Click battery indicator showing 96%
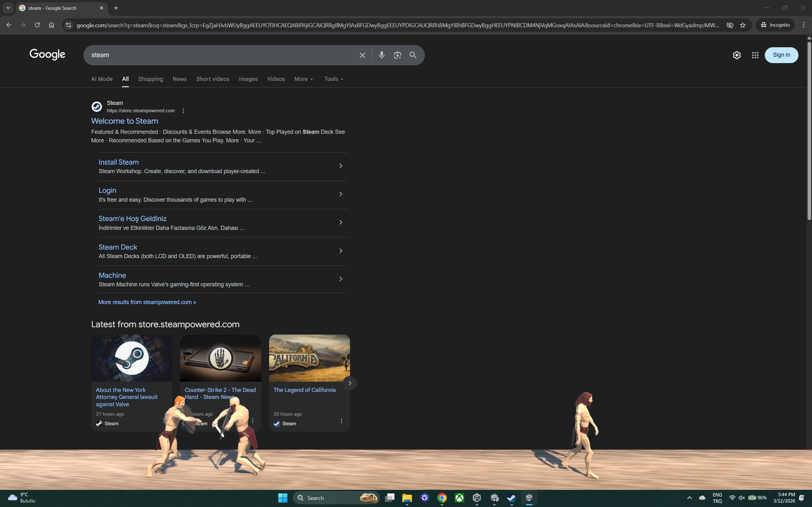Image resolution: width=812 pixels, height=507 pixels. tap(757, 498)
